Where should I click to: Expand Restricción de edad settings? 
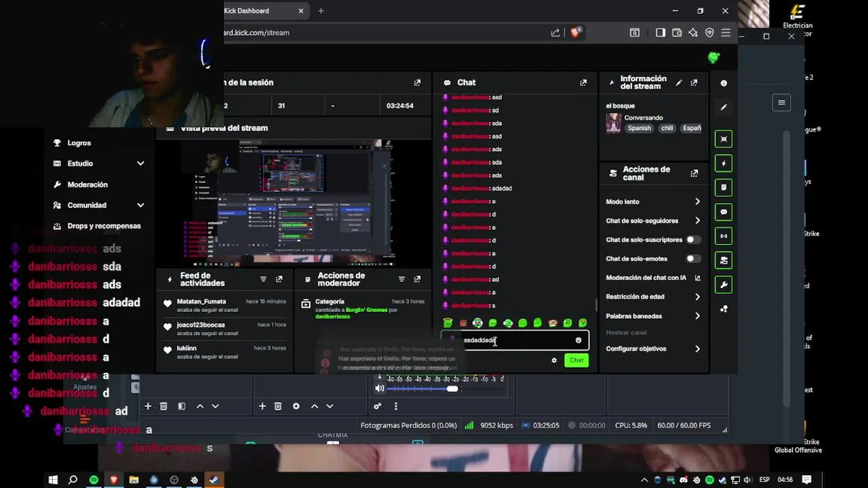(697, 297)
